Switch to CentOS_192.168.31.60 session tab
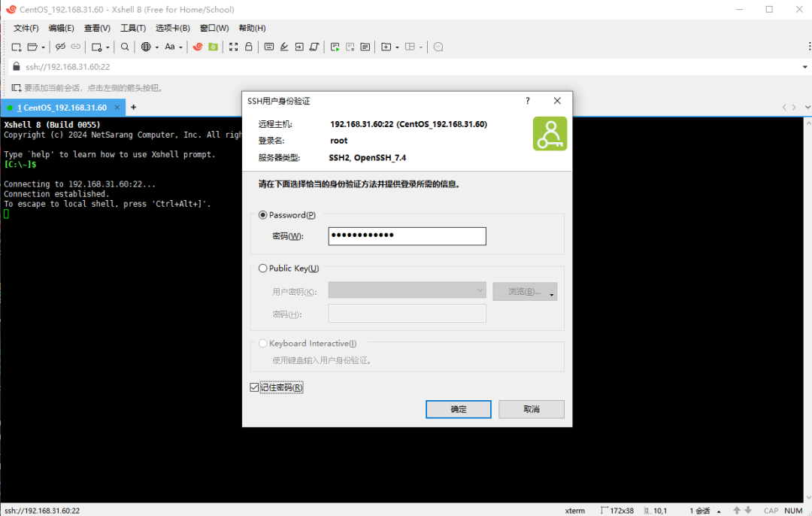The width and height of the screenshot is (812, 516). point(62,108)
